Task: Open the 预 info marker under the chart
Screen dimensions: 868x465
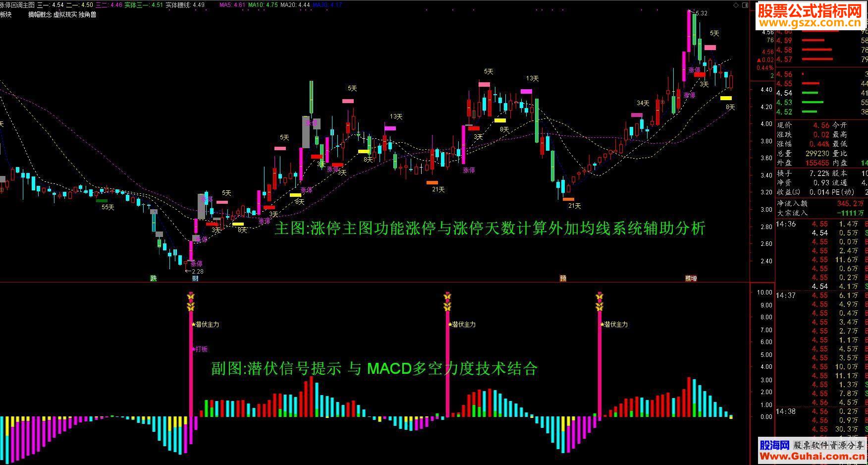Action: point(563,278)
